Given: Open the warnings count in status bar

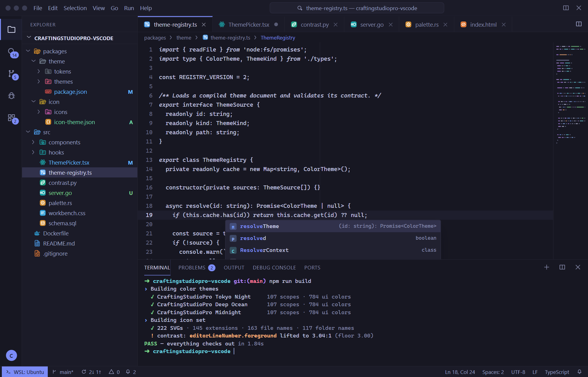Looking at the screenshot, I should click(x=114, y=372).
